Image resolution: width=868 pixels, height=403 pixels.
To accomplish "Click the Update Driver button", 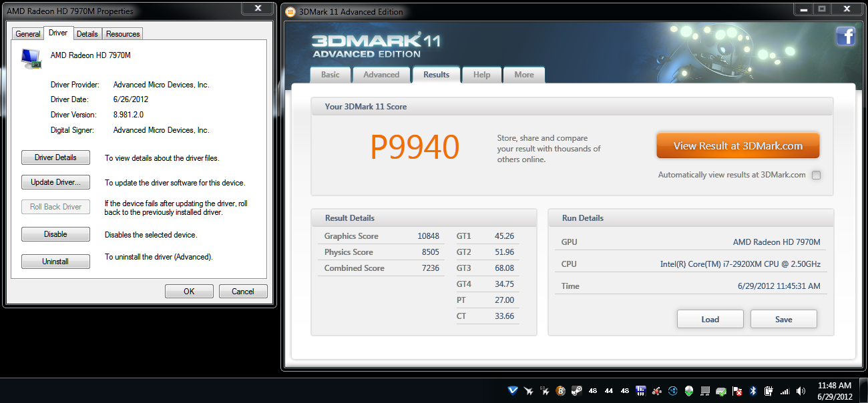I will pos(55,182).
